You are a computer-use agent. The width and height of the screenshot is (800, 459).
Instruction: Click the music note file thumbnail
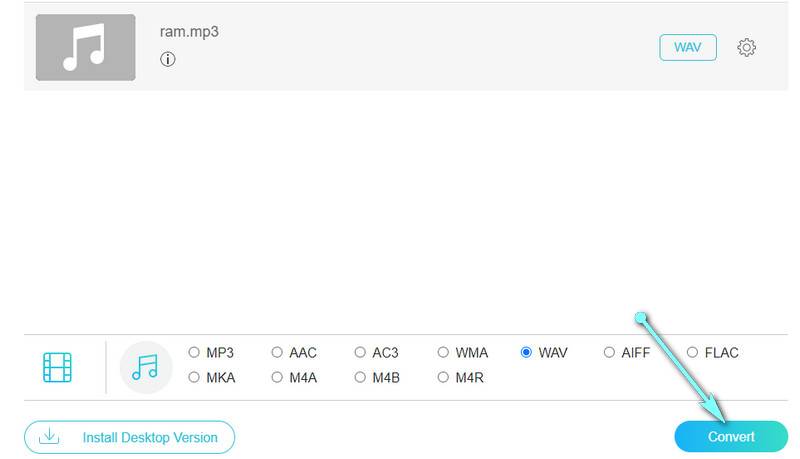pyautogui.click(x=85, y=47)
